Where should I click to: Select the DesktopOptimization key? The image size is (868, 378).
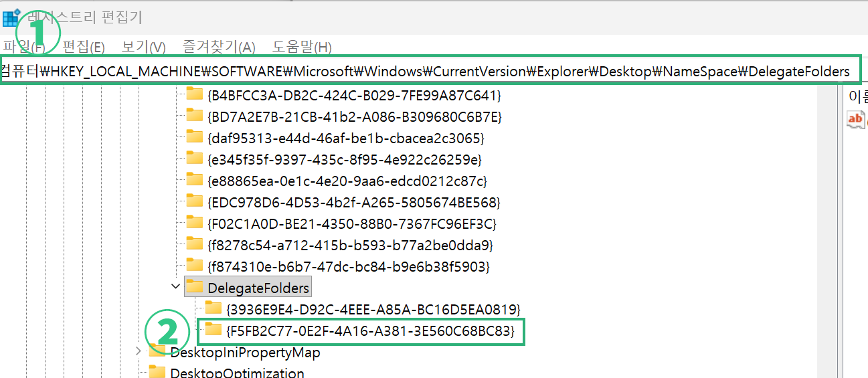pos(237,373)
